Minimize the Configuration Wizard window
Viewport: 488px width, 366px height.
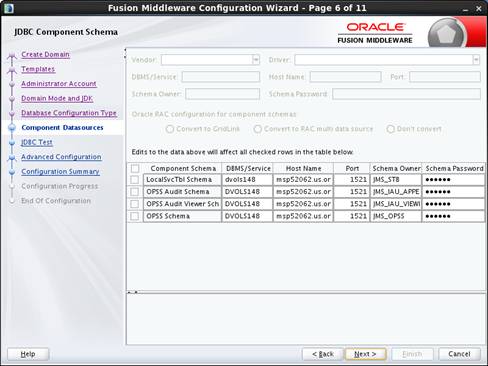point(465,9)
